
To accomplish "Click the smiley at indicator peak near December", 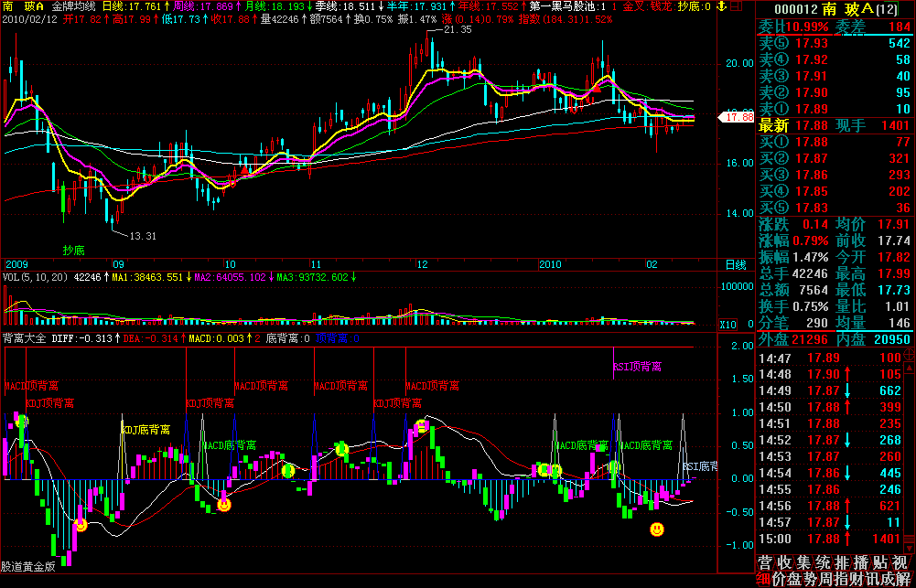I will [421, 425].
